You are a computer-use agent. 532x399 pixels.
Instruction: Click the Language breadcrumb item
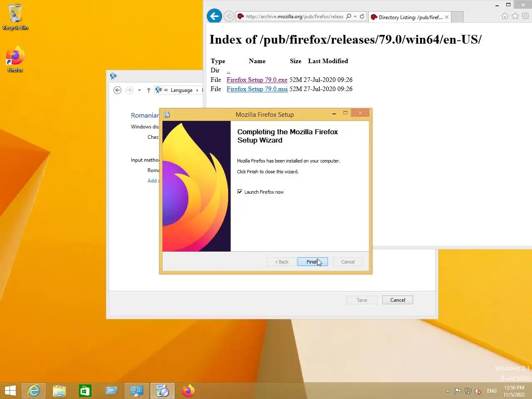(x=182, y=90)
